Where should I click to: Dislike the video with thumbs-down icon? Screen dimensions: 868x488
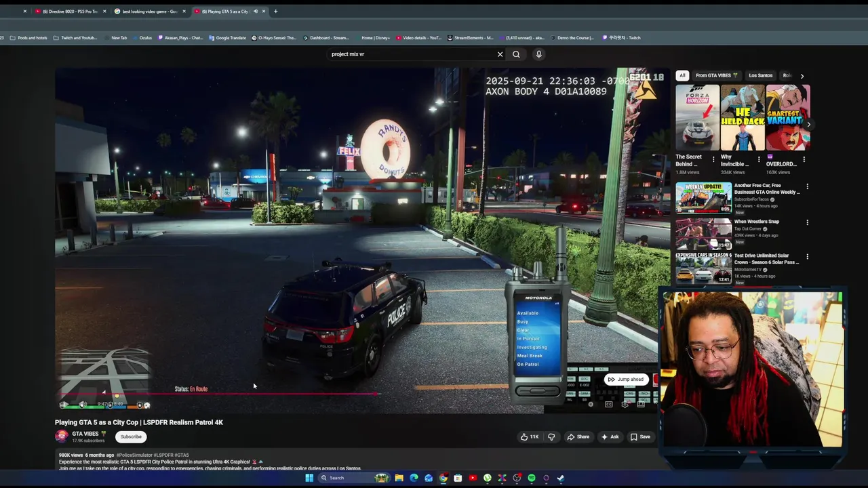(x=551, y=436)
